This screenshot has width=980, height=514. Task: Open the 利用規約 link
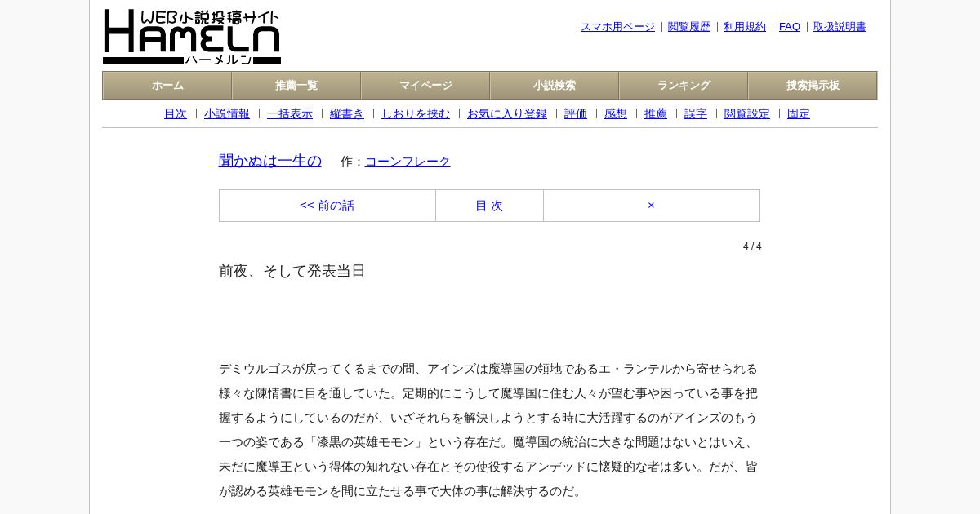745,27
